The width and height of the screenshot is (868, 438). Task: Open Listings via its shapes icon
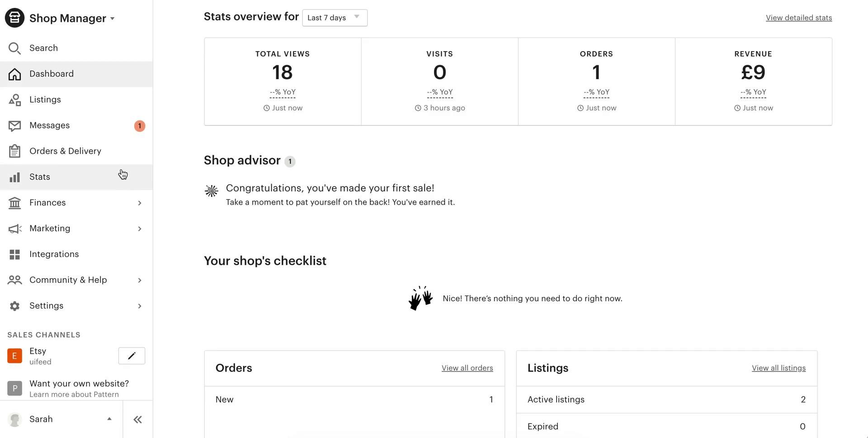(x=14, y=100)
